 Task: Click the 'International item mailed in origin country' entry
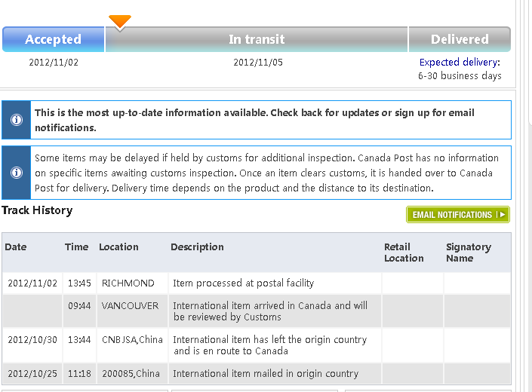pyautogui.click(x=266, y=373)
